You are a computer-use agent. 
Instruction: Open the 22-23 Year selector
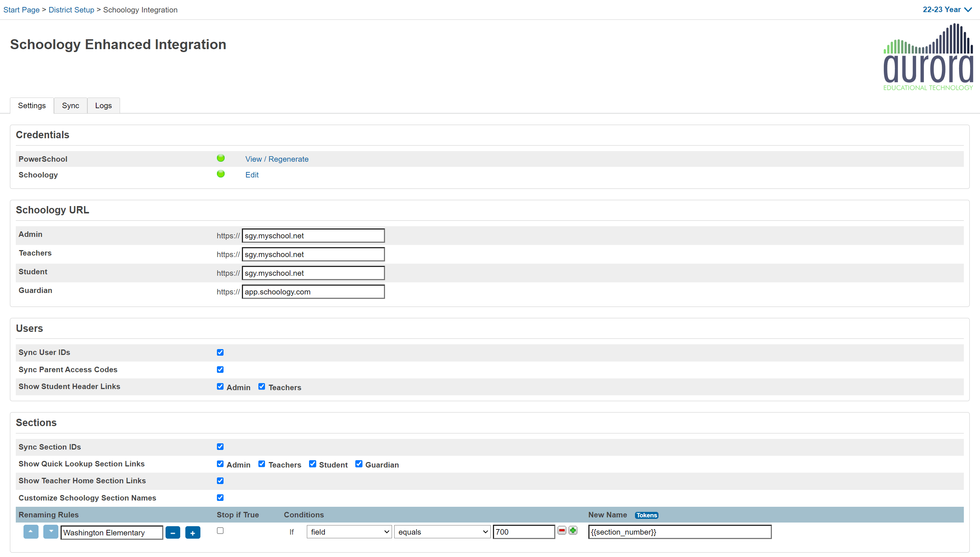[947, 10]
